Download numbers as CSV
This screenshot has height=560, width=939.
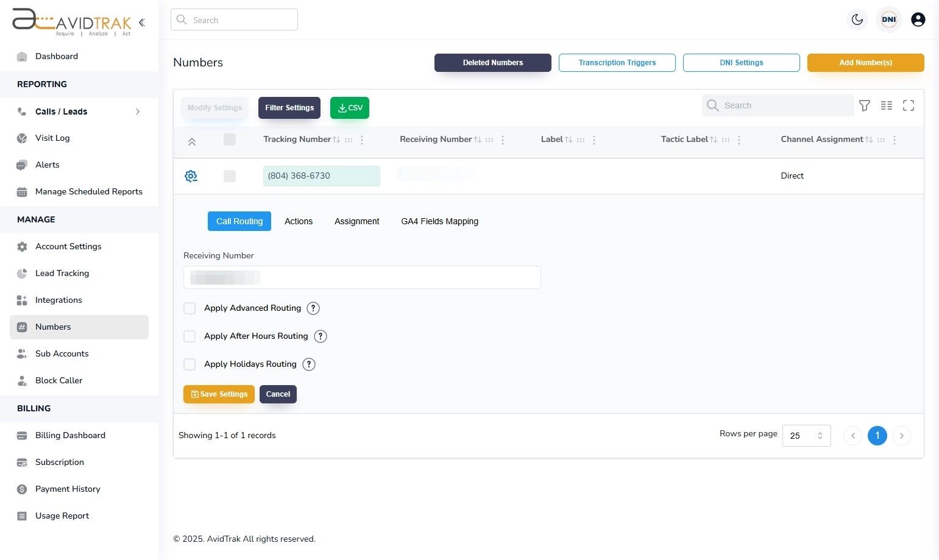(350, 108)
